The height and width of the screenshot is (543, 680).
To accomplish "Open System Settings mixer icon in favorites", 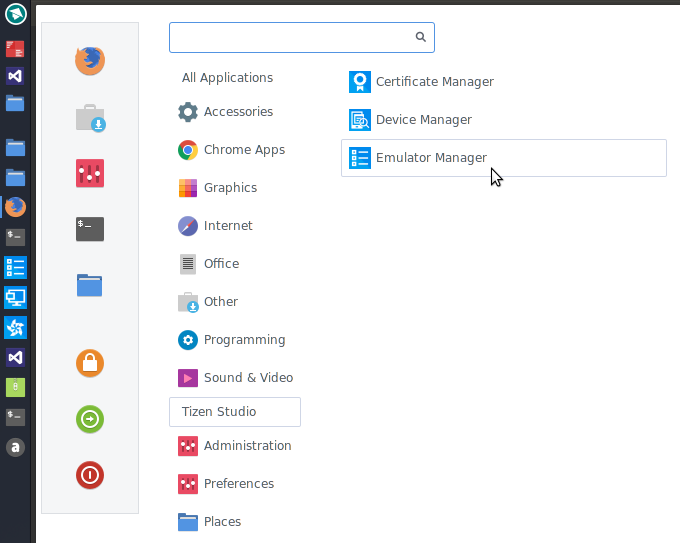I will (90, 173).
